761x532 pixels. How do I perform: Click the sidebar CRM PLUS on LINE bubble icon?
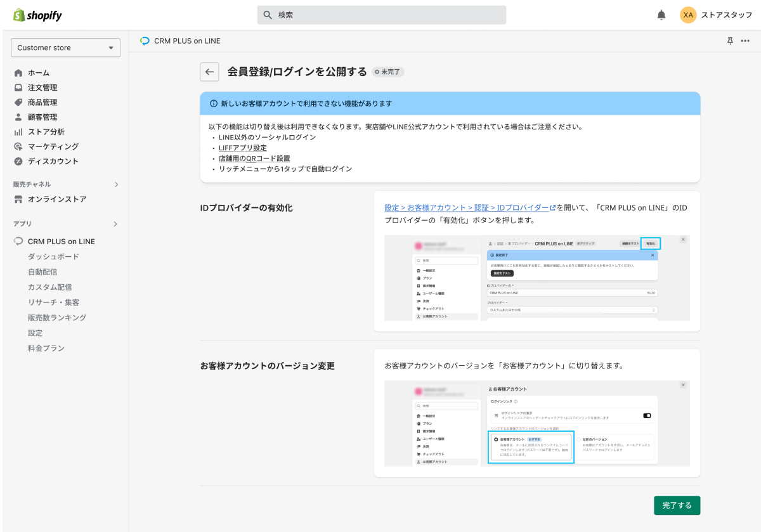tap(18, 242)
